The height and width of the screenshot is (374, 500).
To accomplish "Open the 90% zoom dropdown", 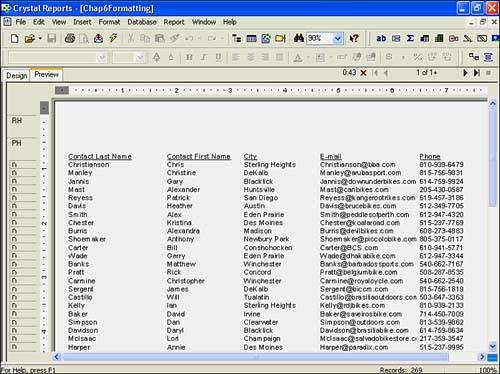I will coord(338,38).
